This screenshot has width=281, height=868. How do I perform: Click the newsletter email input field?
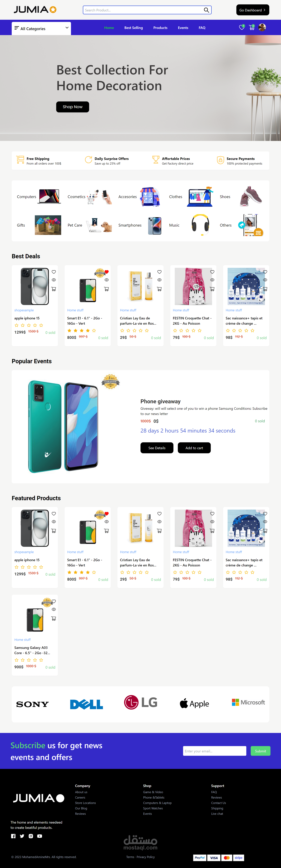215,751
